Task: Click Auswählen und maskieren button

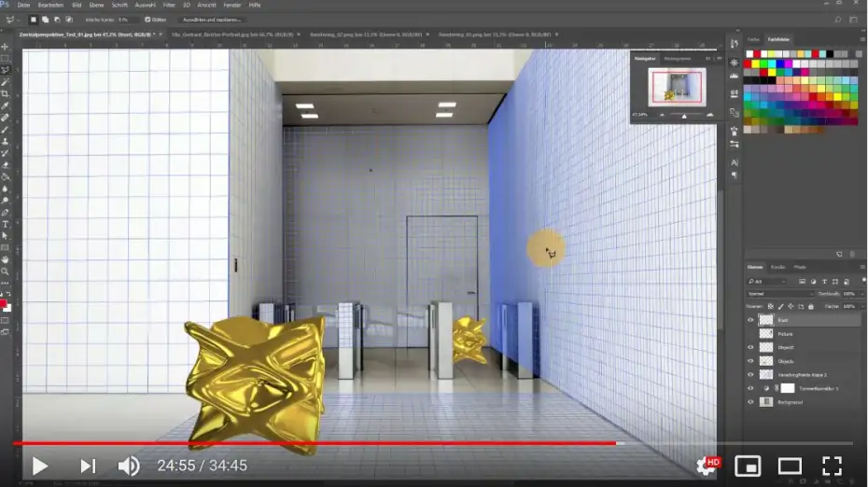Action: (x=212, y=20)
